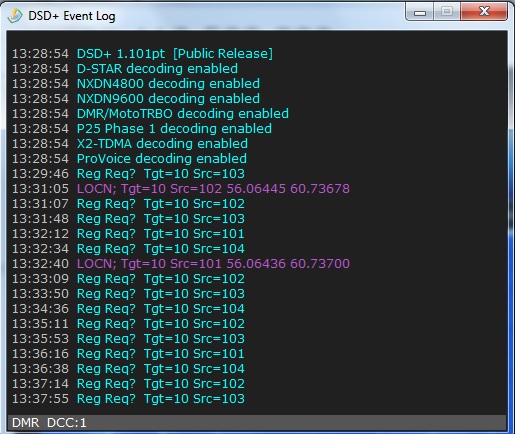Image resolution: width=515 pixels, height=434 pixels.
Task: Click the DSD+ Event Log title text
Action: click(x=72, y=16)
